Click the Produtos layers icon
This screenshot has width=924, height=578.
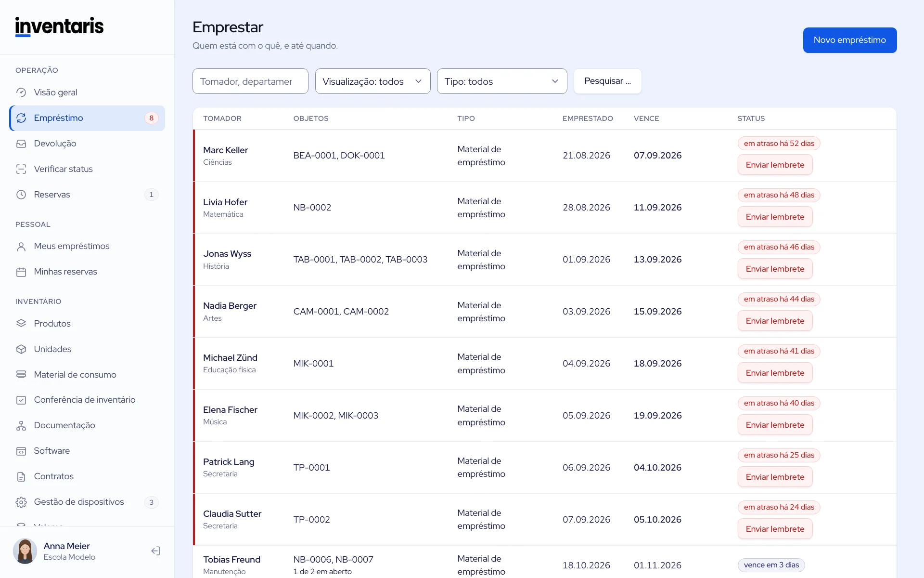tap(21, 324)
